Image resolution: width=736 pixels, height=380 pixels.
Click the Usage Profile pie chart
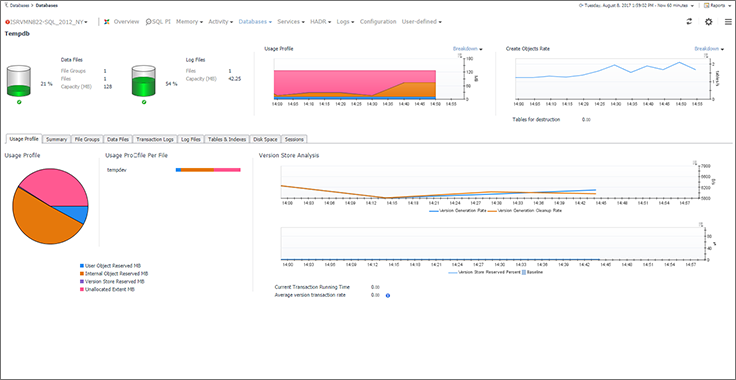coord(50,206)
